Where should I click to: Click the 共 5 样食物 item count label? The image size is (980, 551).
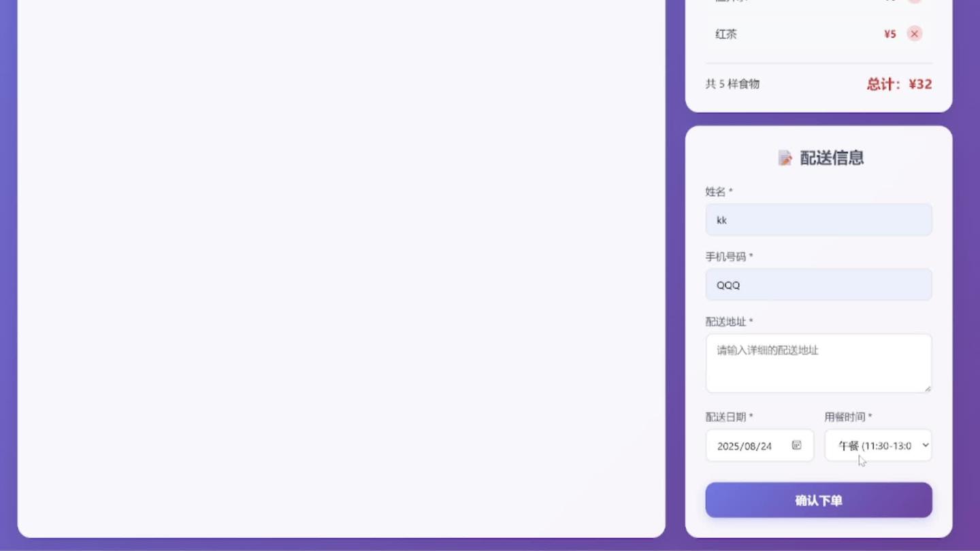pos(732,84)
